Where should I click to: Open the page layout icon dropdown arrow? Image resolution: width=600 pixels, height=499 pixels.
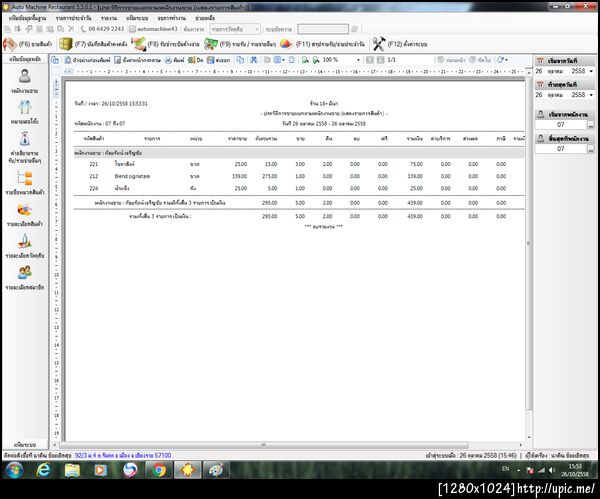tap(283, 60)
